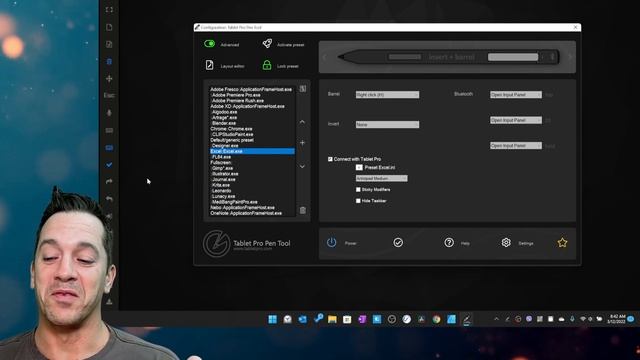The image size is (640, 360).
Task: Click the green Lock preset padlock
Action: (x=267, y=65)
